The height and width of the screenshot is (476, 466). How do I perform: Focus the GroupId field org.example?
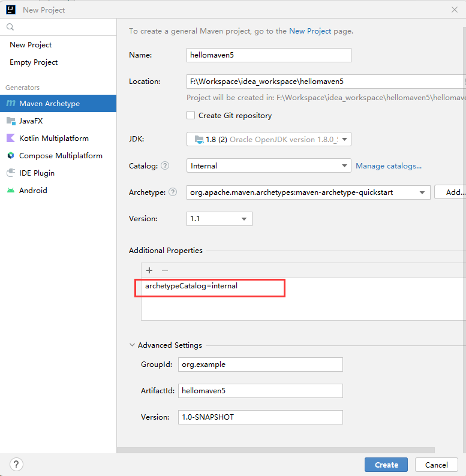pos(260,364)
